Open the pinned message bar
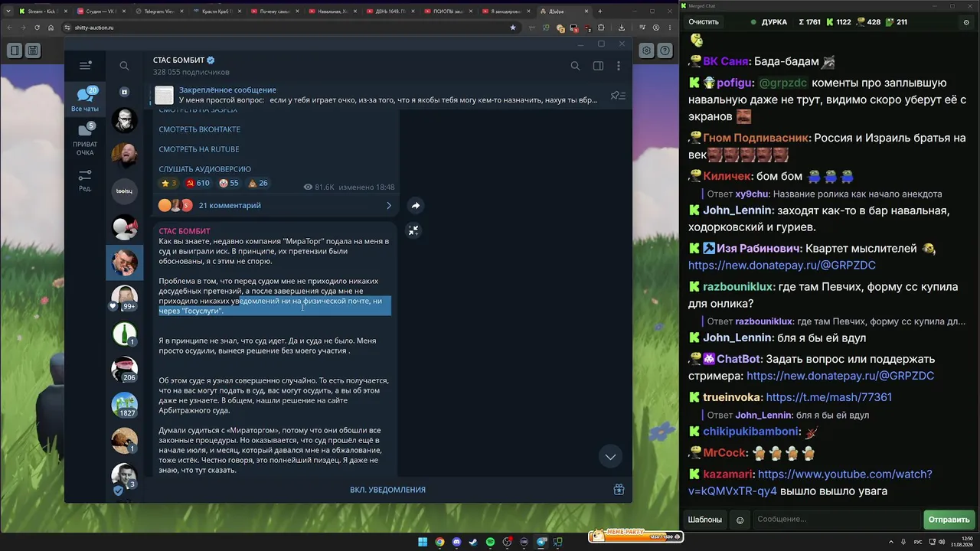Image resolution: width=980 pixels, height=551 pixels. point(375,95)
